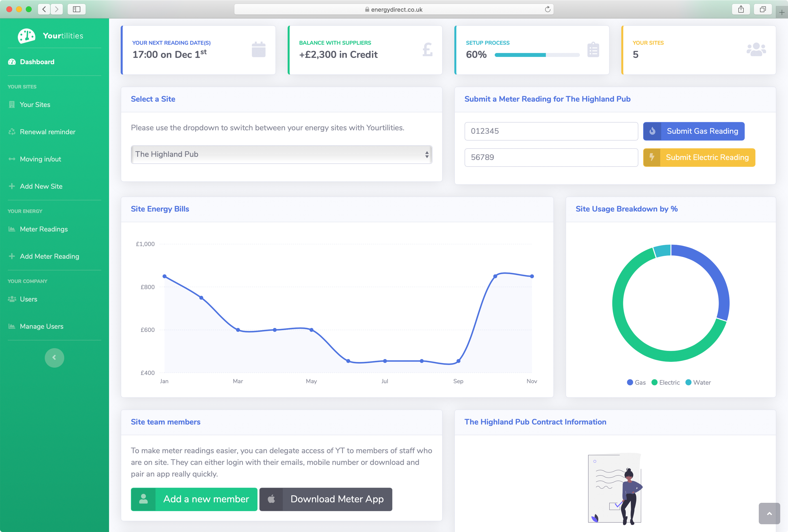
Task: Click the Nov data point on bills chart
Action: pos(532,276)
